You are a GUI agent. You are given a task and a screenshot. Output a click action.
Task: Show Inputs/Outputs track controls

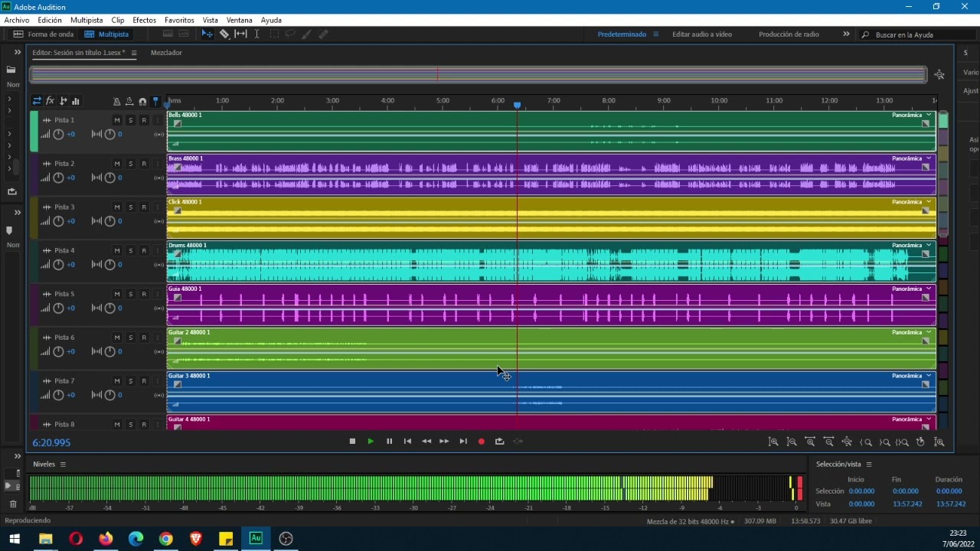coord(37,101)
